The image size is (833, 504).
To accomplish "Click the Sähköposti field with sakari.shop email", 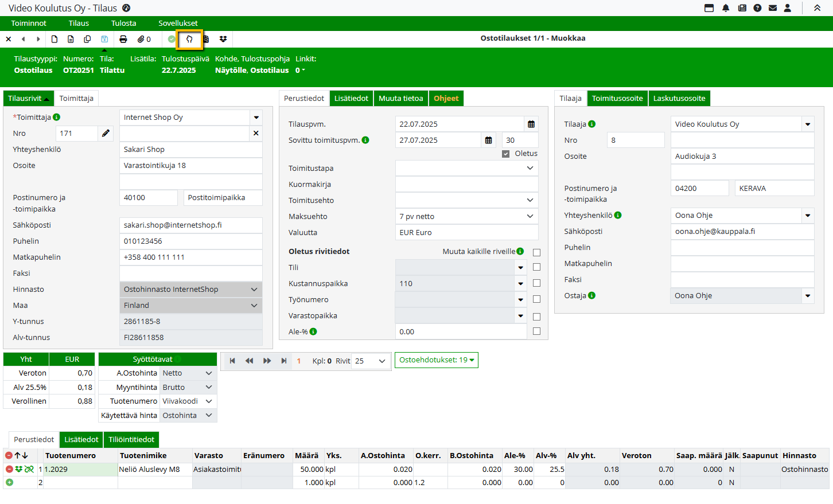I will (x=190, y=225).
